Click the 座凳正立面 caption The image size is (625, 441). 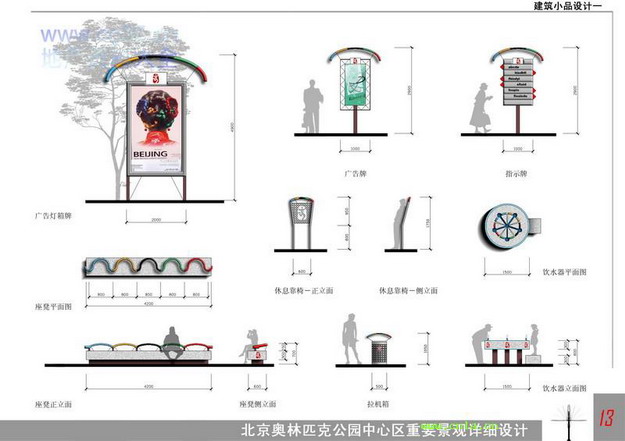[x=53, y=404]
